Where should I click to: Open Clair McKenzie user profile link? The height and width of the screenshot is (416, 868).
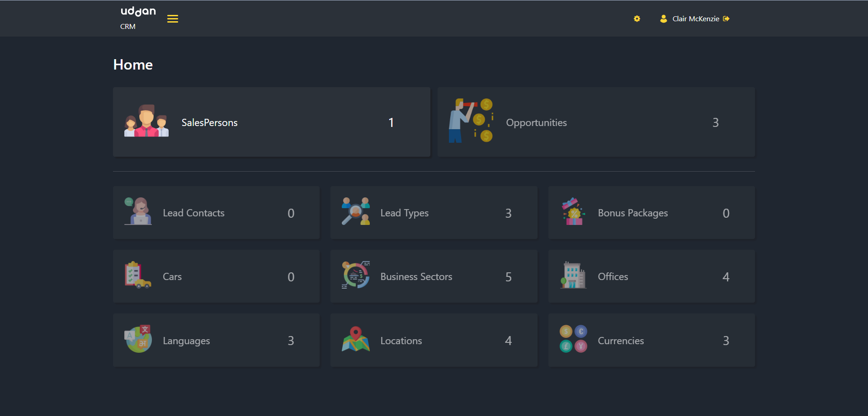tap(695, 19)
